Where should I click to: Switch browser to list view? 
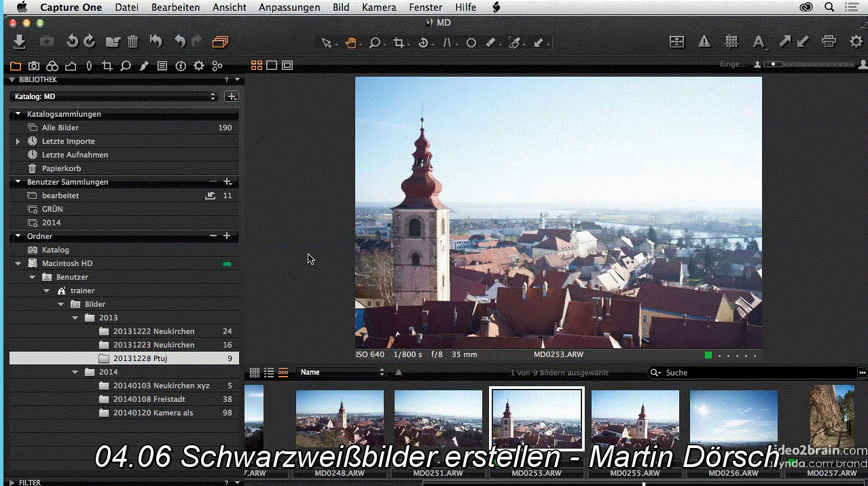[268, 372]
